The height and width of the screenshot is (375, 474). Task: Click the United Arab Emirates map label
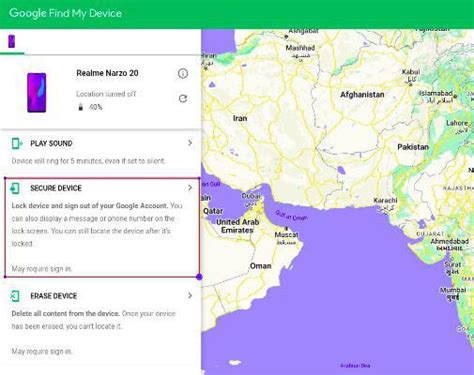[237, 226]
